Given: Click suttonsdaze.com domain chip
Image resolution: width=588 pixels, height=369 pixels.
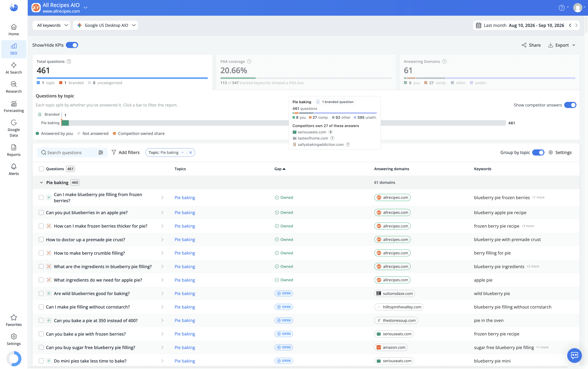Looking at the screenshot, I should click(x=395, y=293).
